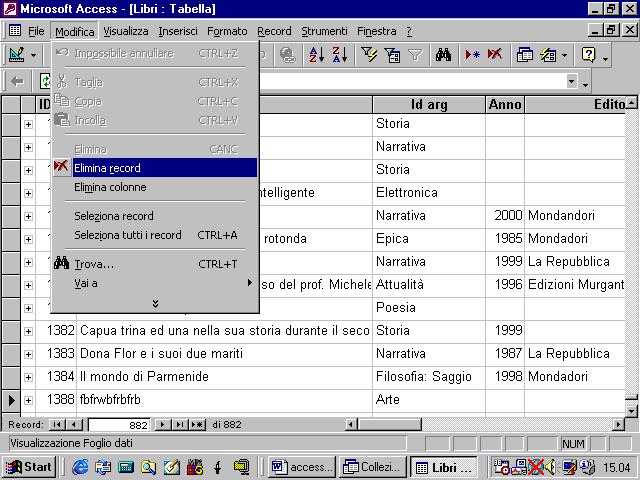The height and width of the screenshot is (480, 640).
Task: Open the New object dropdown arrow
Action: pyautogui.click(x=564, y=56)
